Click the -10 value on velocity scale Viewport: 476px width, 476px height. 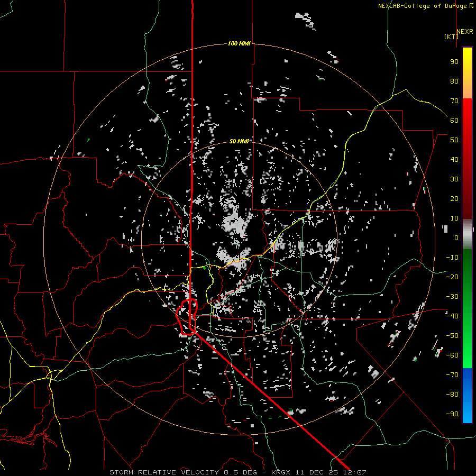tap(452, 258)
